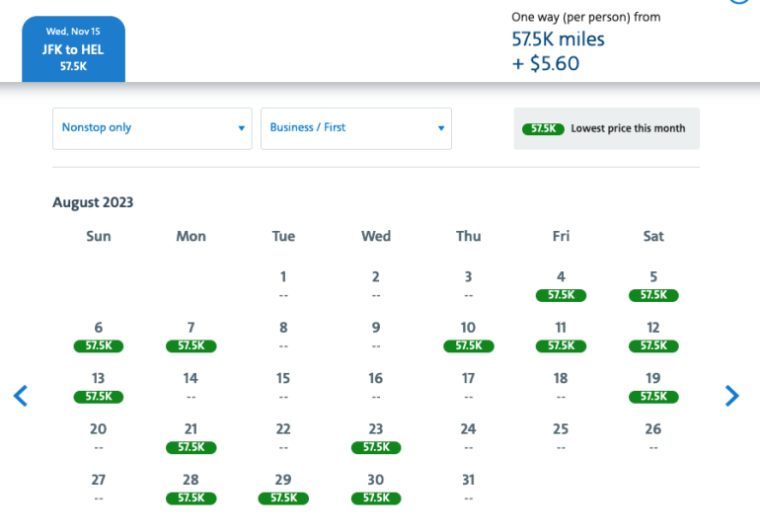Go to the previous month with left arrow

21,396
